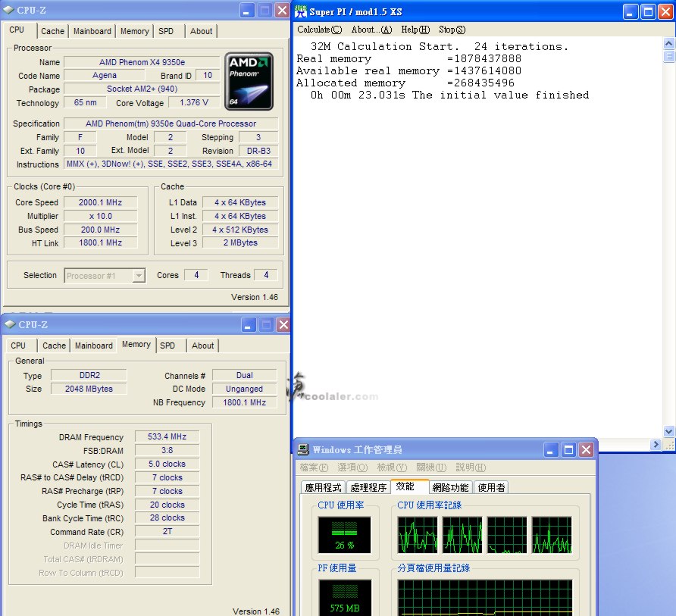This screenshot has width=676, height=616.
Task: Click Super PI horizontal scroll right arrow
Action: click(x=656, y=444)
